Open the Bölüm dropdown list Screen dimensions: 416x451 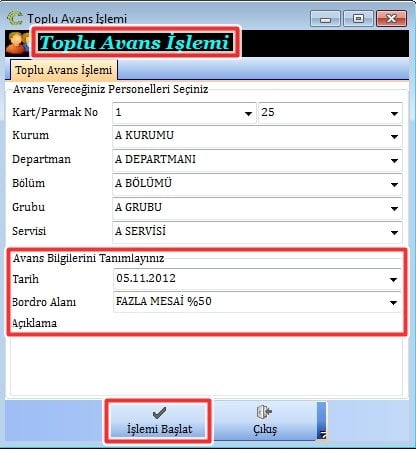pos(394,184)
